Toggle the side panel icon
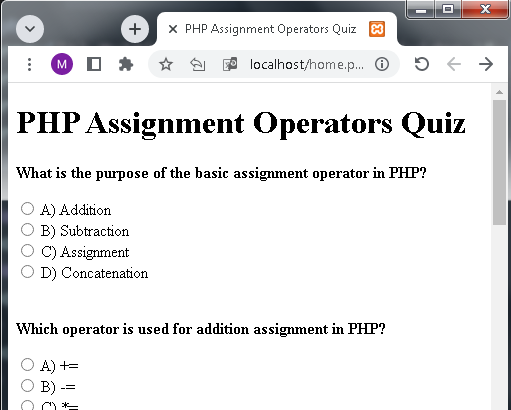Image resolution: width=511 pixels, height=410 pixels. [94, 64]
